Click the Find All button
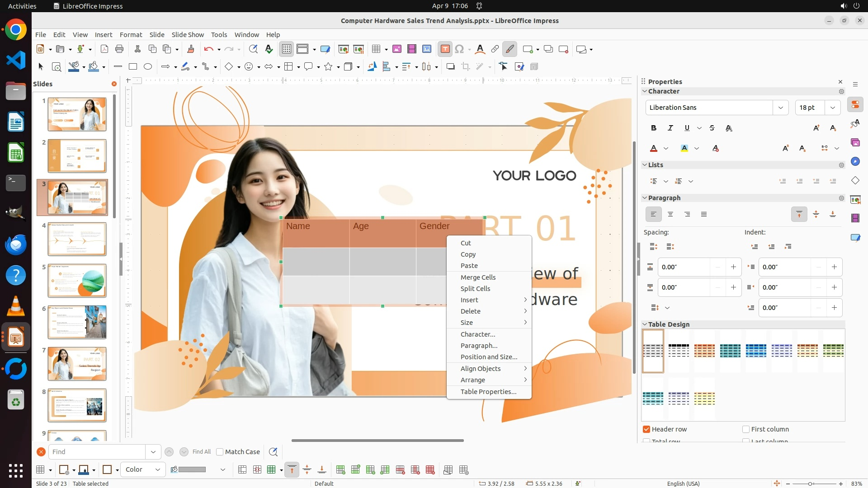The width and height of the screenshot is (868, 488). coord(201,451)
